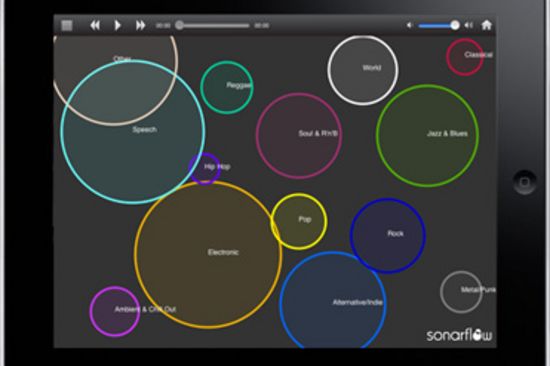Tap the iPad hardware home button

[x=524, y=182]
